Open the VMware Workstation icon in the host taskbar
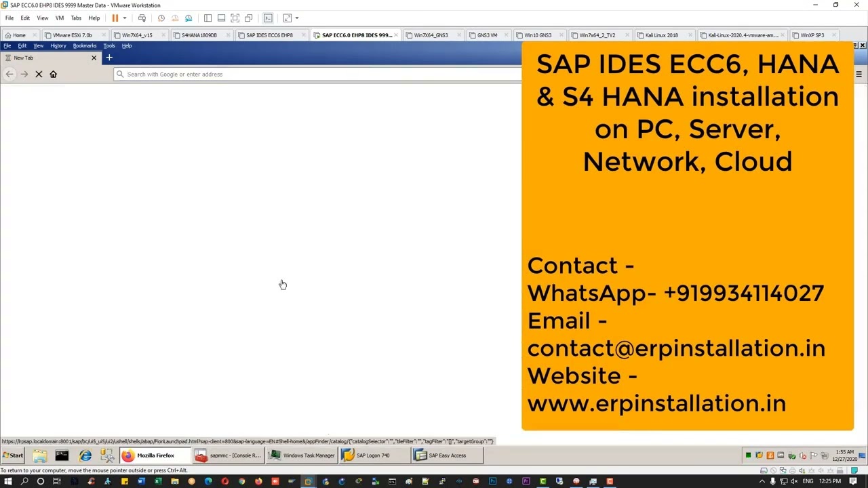The height and width of the screenshot is (488, 868). [x=308, y=481]
